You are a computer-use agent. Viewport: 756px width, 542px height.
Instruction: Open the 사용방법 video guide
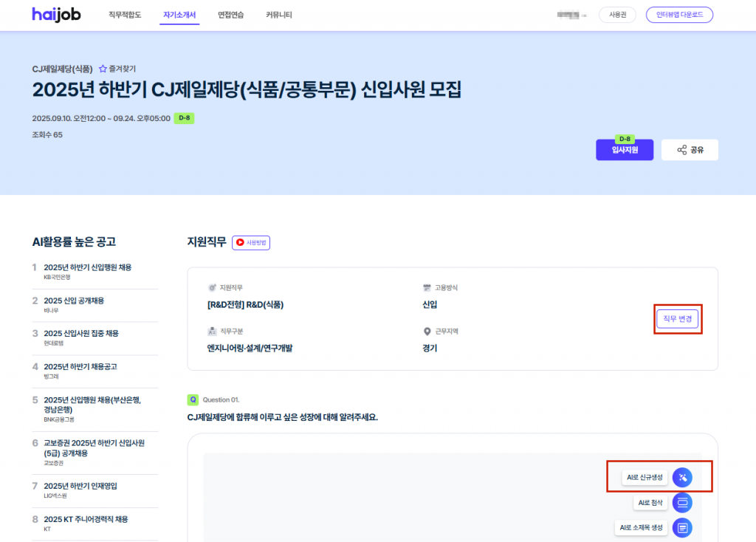(x=251, y=242)
